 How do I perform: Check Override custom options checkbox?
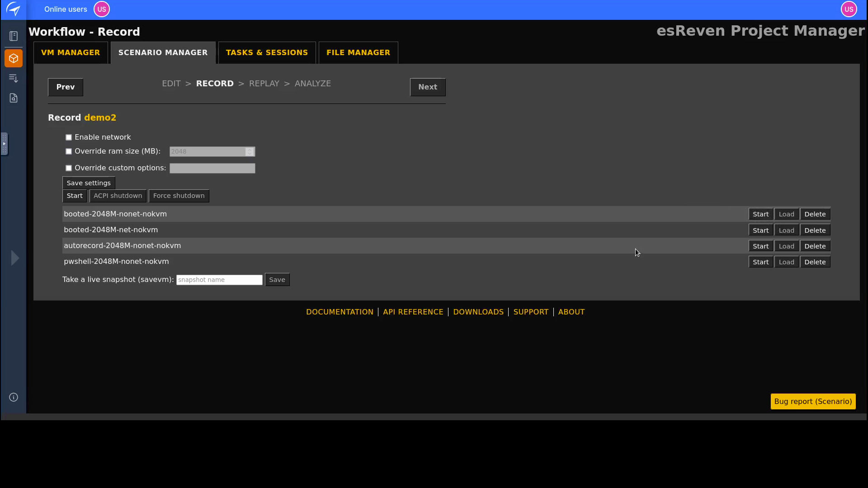click(69, 168)
